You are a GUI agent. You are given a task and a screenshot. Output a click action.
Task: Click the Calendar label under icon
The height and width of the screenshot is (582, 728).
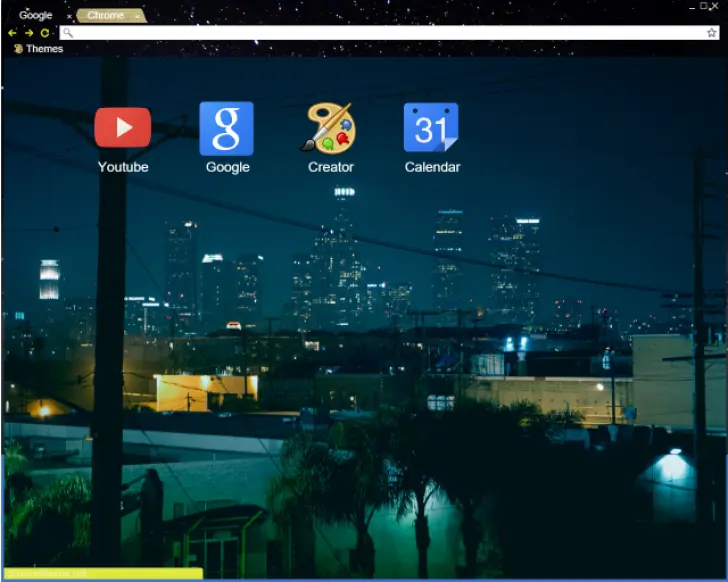pos(432,167)
